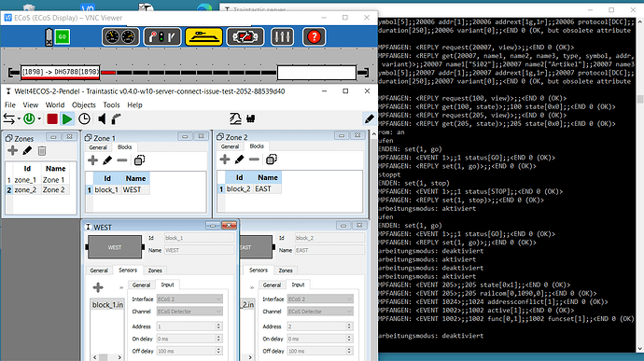Click WEST block thumbnail preview
The height and width of the screenshot is (361, 644).
(x=115, y=247)
